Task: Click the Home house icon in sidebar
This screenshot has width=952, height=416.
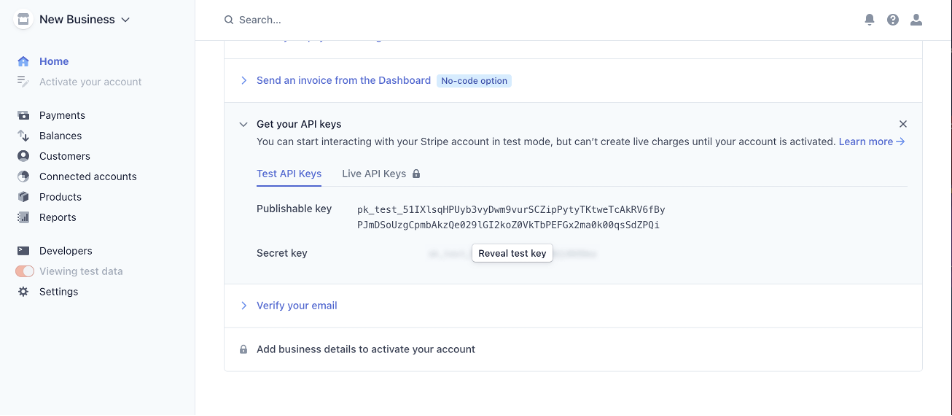Action: 23,61
